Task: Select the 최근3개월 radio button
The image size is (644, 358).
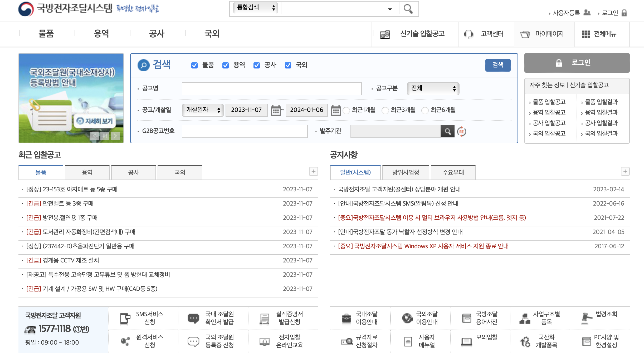Action: click(x=386, y=111)
